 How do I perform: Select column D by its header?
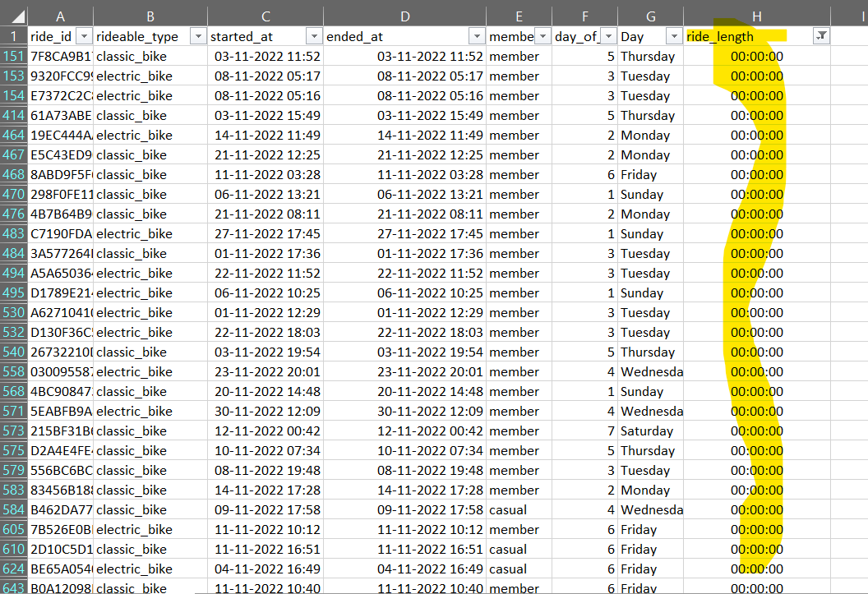coord(404,14)
